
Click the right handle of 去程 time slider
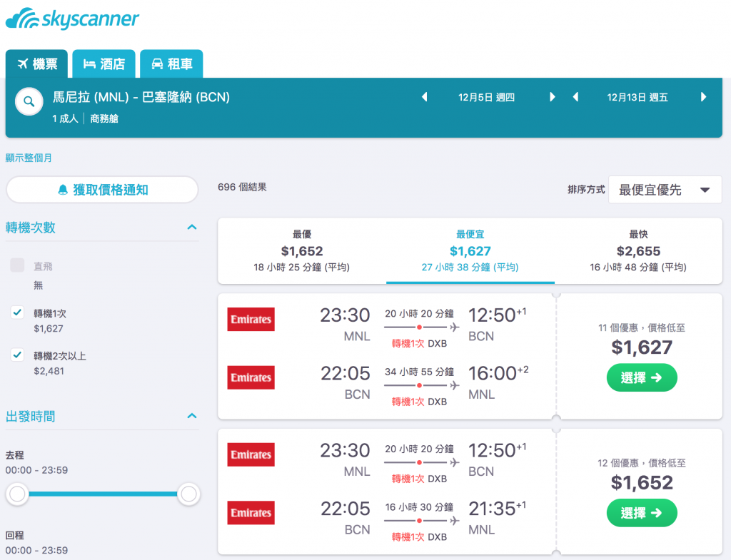pos(188,494)
